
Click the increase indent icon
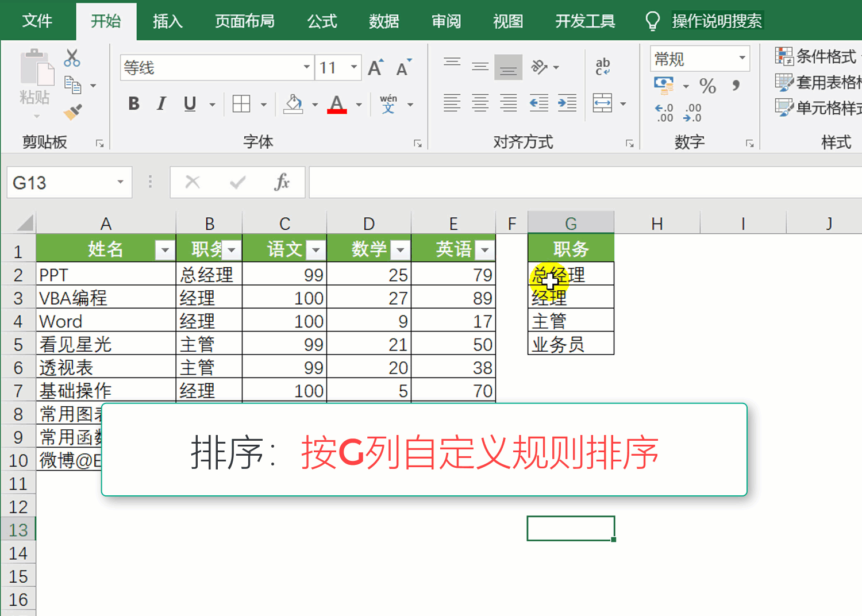(567, 103)
